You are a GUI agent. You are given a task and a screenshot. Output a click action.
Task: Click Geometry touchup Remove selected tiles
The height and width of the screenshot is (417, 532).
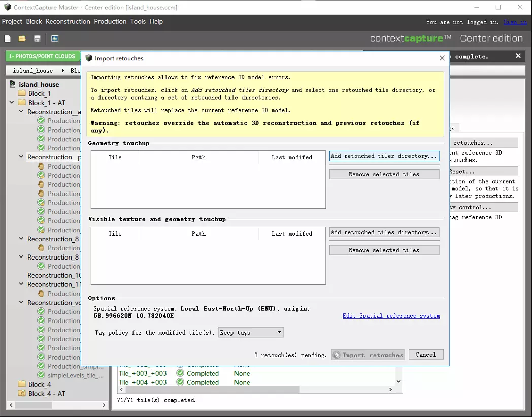[x=384, y=174]
